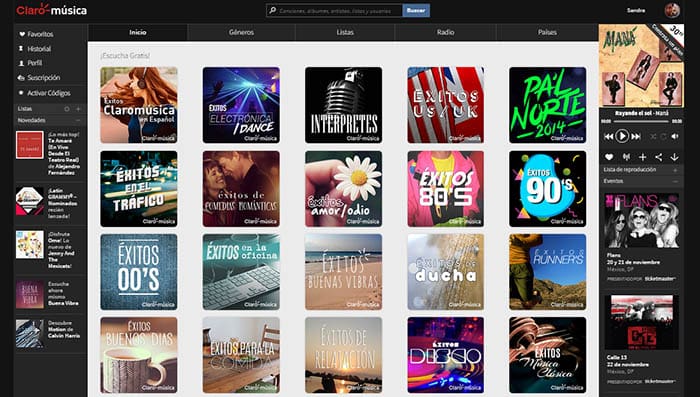Add a new list with Listas plus

78,109
